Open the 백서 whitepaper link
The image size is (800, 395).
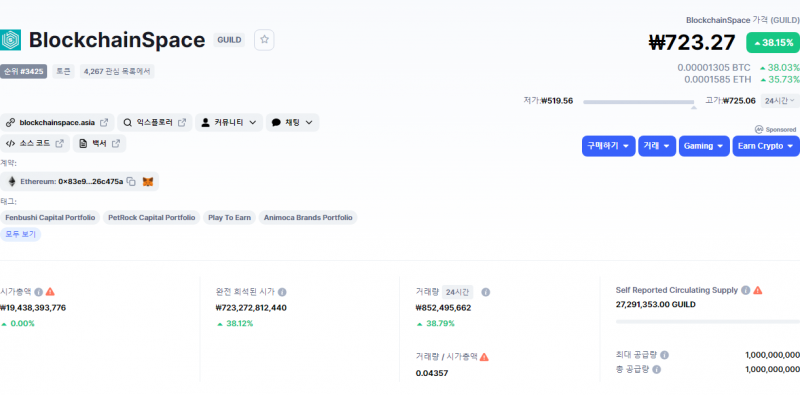click(99, 143)
